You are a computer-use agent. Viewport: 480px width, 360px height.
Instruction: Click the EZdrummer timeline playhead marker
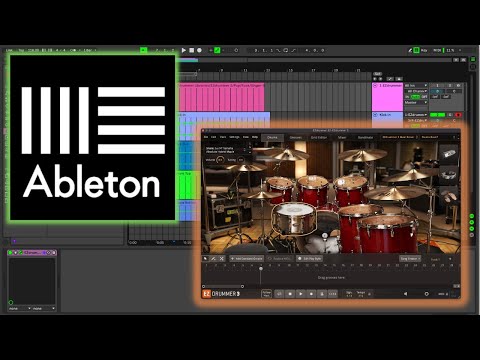click(261, 268)
